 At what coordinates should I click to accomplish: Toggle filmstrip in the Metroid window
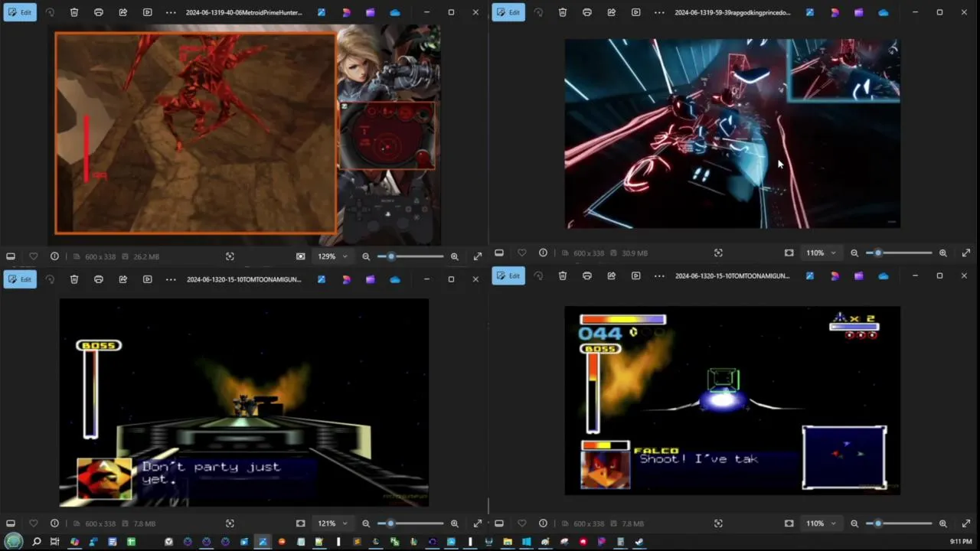click(x=11, y=256)
